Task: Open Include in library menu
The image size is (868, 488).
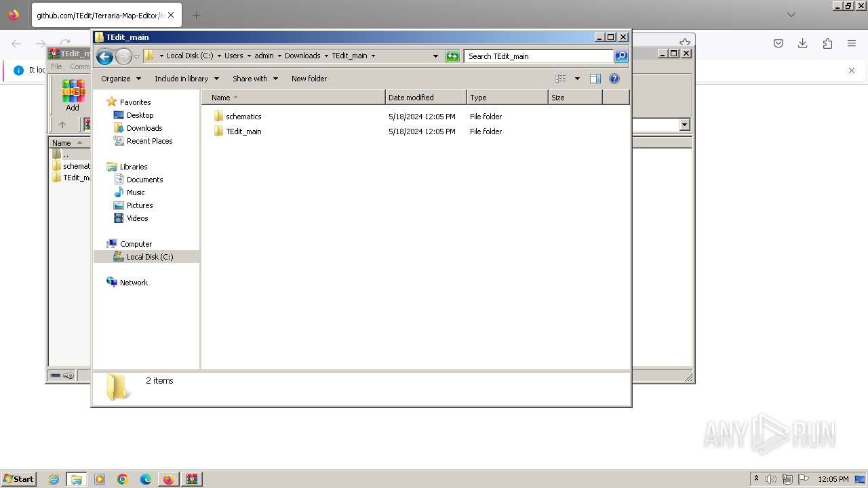Action: pyautogui.click(x=186, y=79)
